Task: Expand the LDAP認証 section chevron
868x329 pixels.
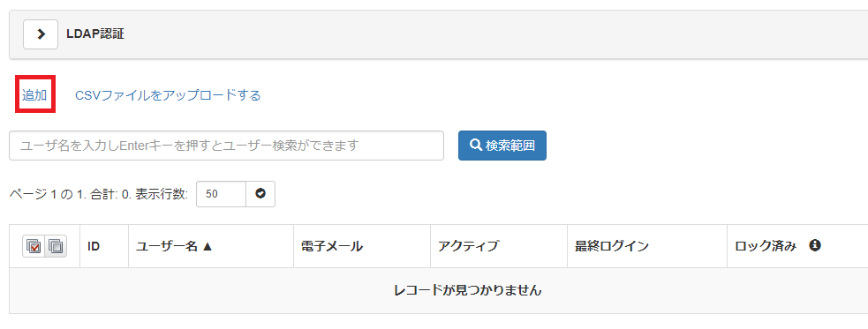Action: [x=41, y=34]
